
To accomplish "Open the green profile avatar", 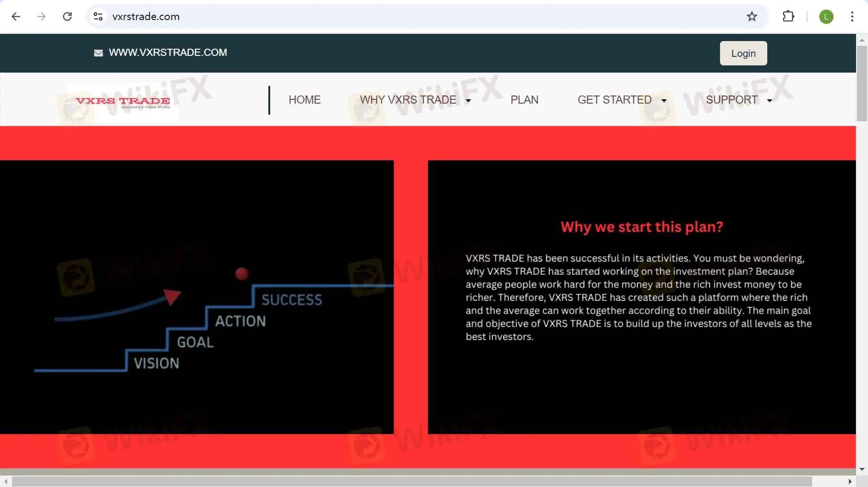I will 826,17.
